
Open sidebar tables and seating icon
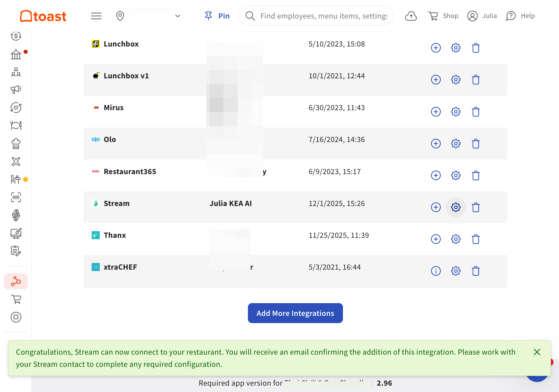click(16, 179)
